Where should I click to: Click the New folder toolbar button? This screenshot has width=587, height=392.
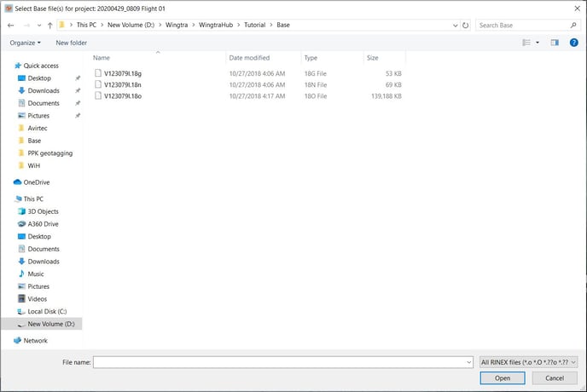[72, 42]
